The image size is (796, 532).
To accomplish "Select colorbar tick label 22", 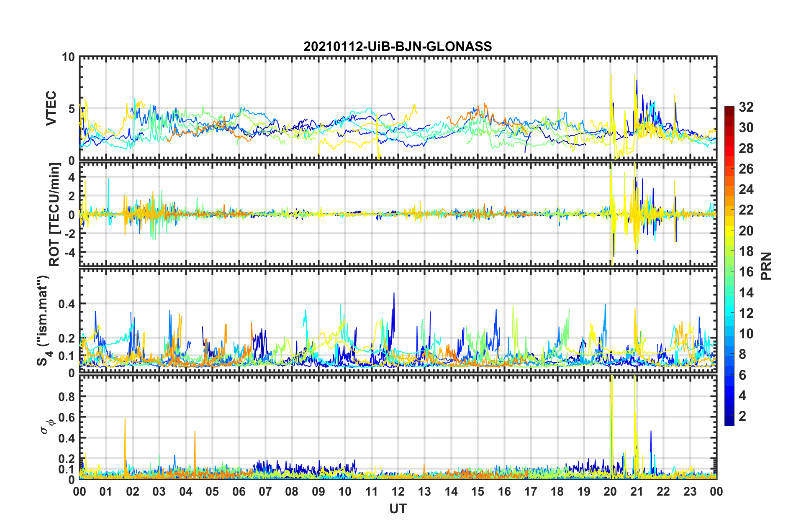I will coord(746,210).
